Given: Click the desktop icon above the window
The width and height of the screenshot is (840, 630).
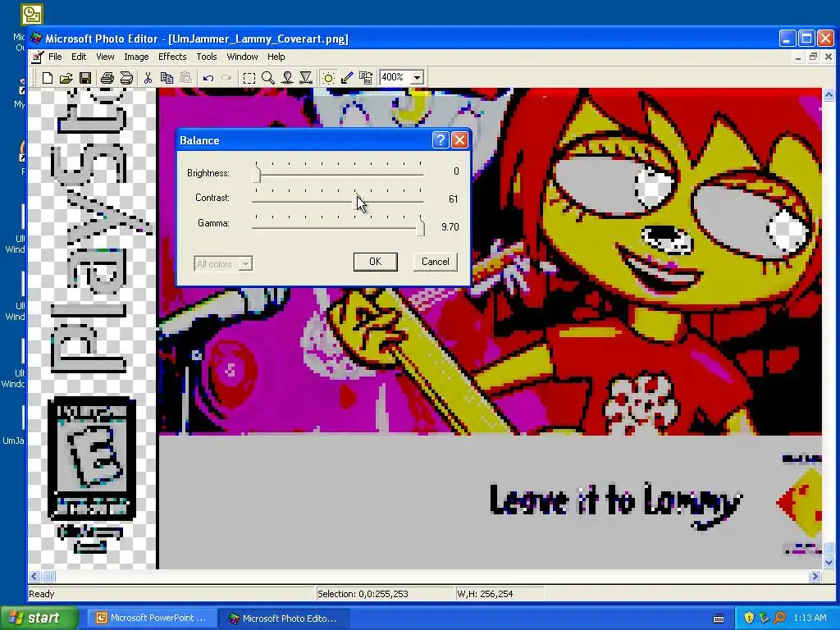Looking at the screenshot, I should coord(32,15).
